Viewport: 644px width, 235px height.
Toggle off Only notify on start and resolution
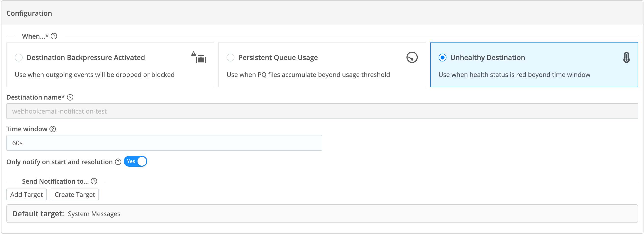(136, 162)
